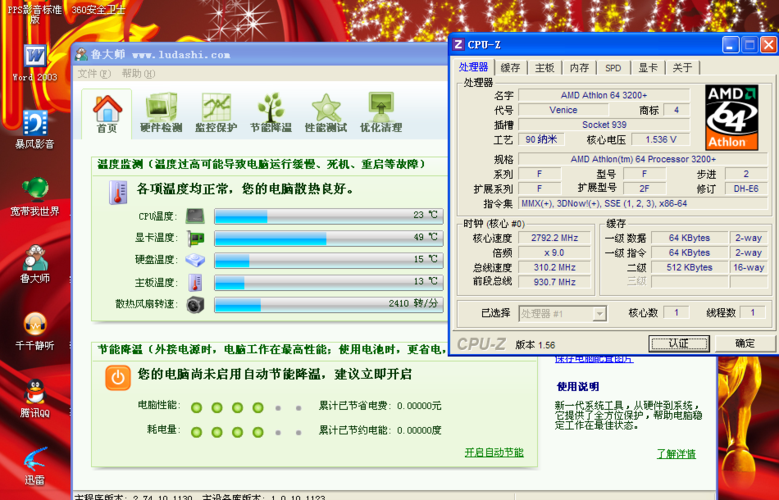Switch to the 内存 tab in CPU-Z

tap(579, 68)
